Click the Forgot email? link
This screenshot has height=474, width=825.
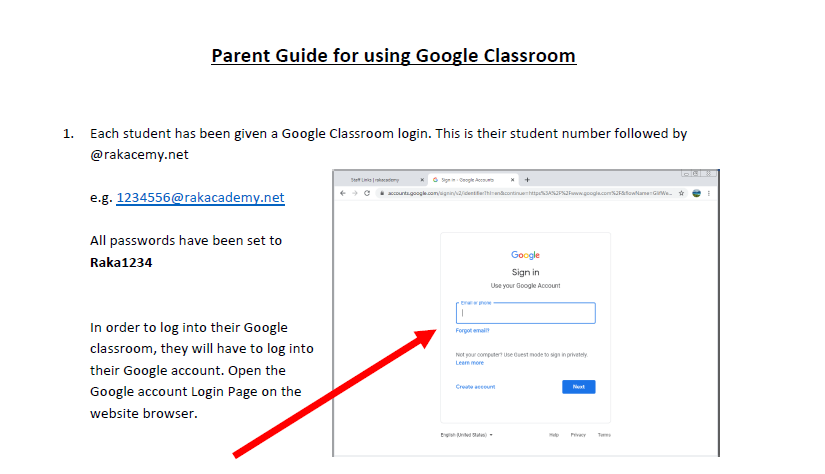click(x=472, y=331)
